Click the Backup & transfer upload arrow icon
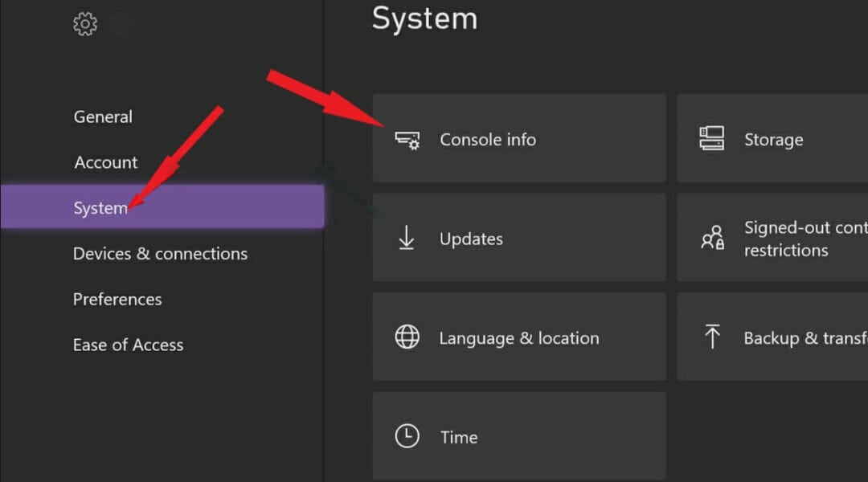 click(712, 337)
